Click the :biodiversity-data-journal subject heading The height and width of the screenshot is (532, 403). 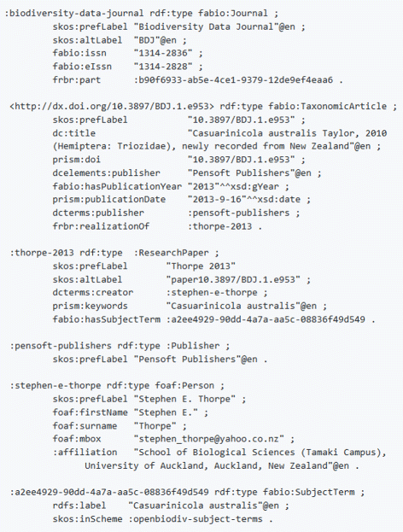74,14
